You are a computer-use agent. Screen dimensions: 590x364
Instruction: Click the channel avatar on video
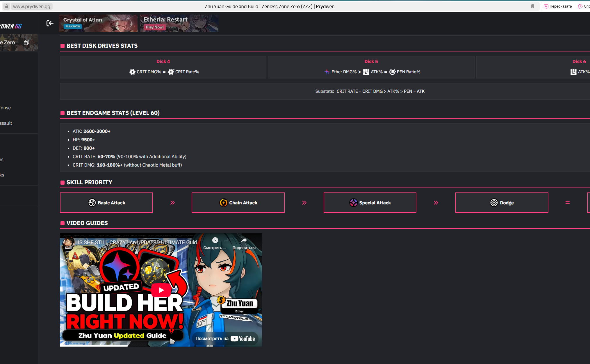coord(69,242)
